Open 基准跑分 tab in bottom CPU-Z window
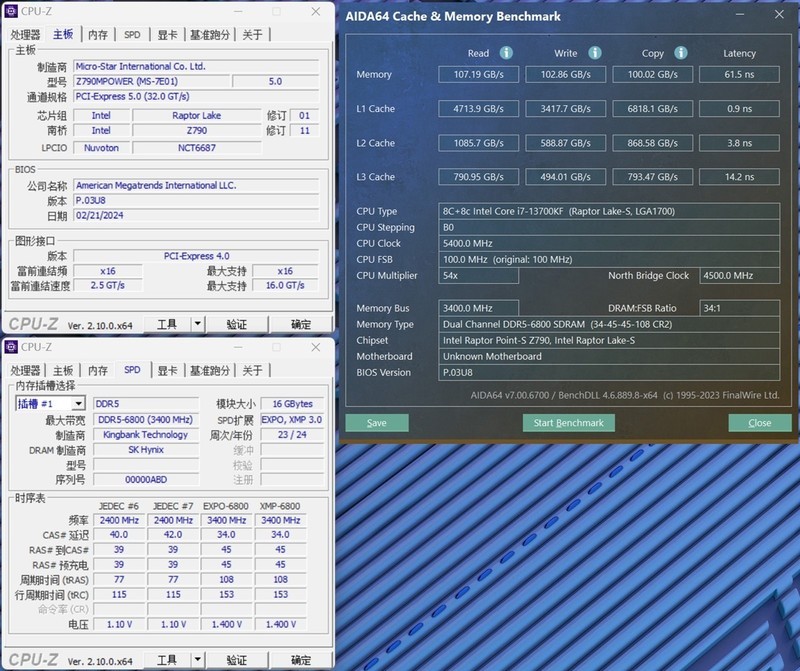 pyautogui.click(x=209, y=371)
